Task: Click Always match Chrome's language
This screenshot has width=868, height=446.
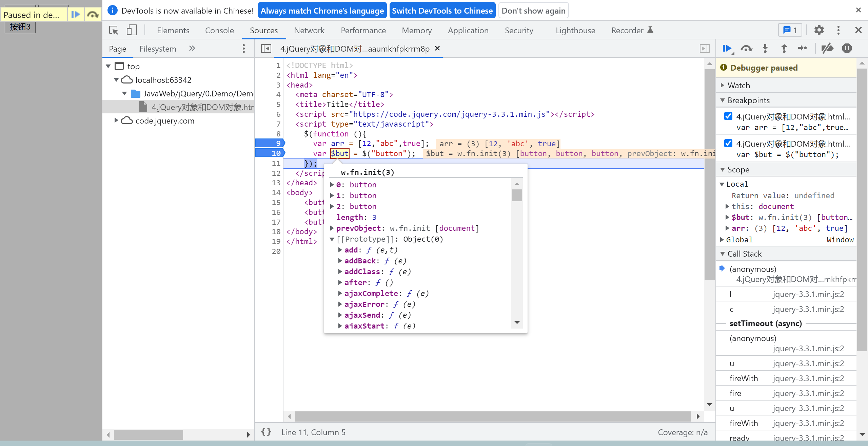Action: coord(322,11)
